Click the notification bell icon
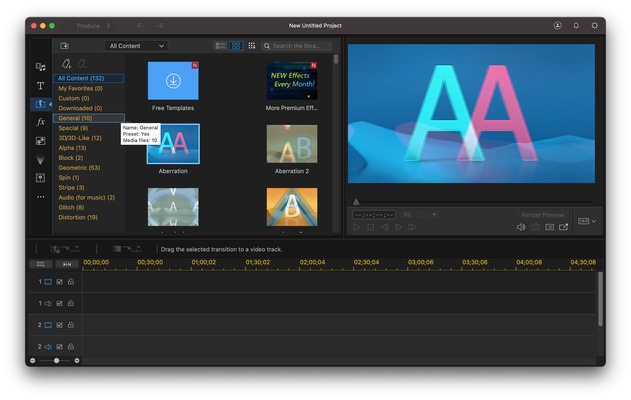 pos(576,25)
